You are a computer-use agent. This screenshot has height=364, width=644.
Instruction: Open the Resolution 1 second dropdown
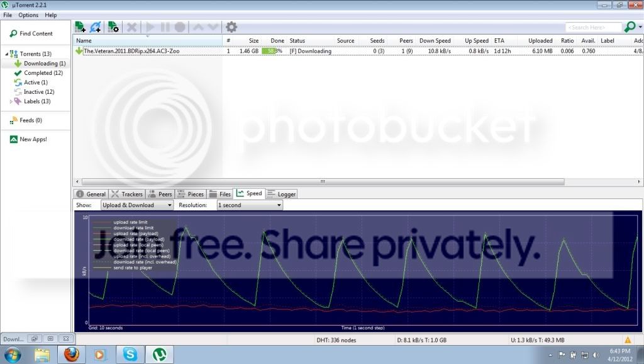[x=250, y=205]
